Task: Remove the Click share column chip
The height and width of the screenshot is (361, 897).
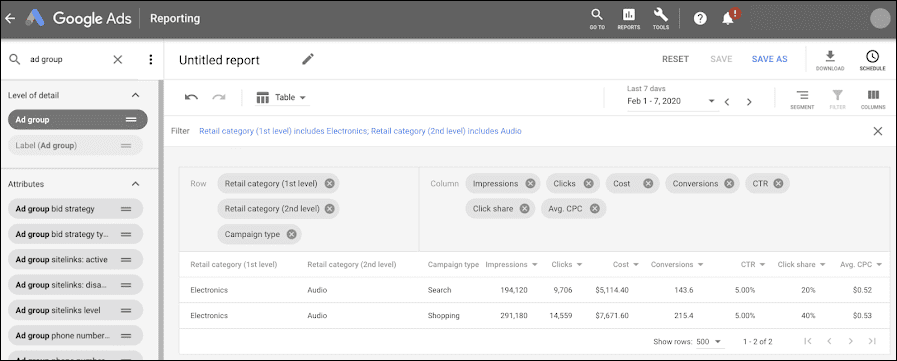Action: (x=524, y=209)
